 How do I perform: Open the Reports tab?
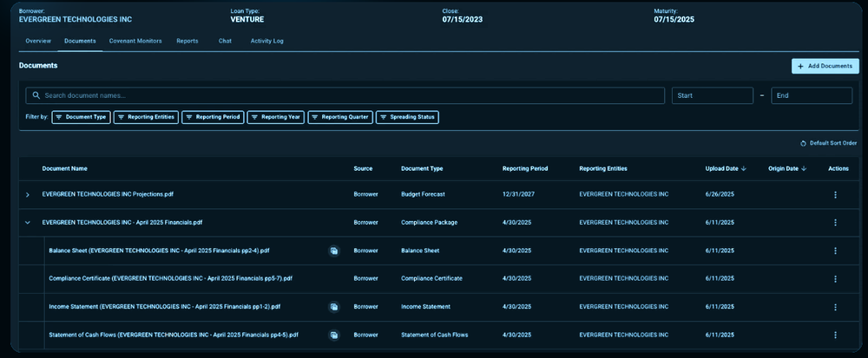click(x=187, y=41)
